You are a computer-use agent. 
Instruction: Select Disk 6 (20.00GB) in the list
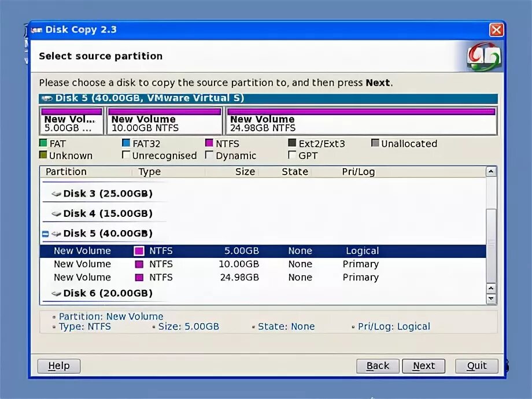click(x=108, y=294)
